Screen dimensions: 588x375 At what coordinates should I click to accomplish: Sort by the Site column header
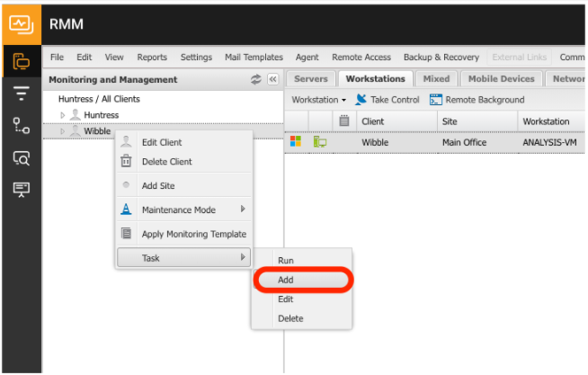[477, 121]
